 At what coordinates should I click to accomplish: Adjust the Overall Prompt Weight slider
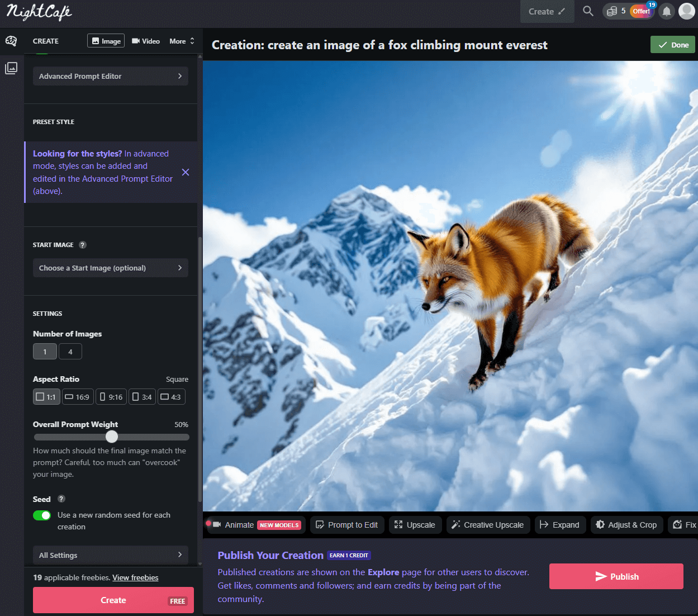[111, 437]
